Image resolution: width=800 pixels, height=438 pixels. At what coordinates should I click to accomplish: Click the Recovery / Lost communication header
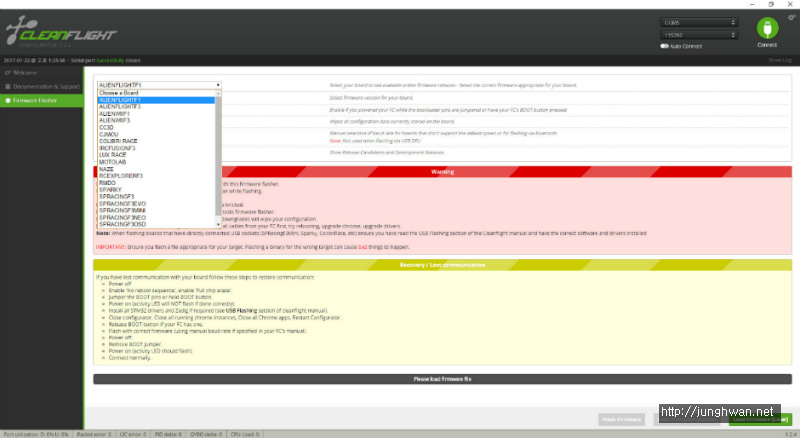coord(442,265)
